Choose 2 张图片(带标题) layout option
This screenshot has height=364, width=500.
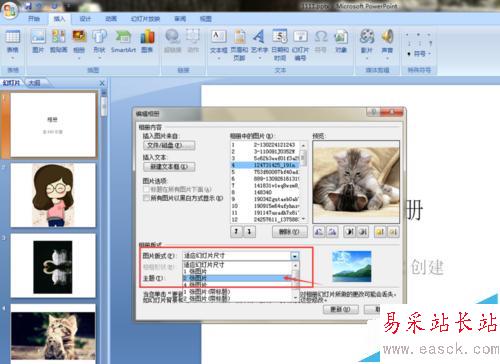pyautogui.click(x=237, y=298)
